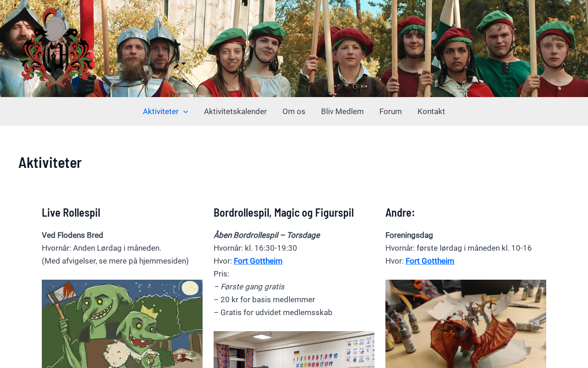Viewport: 588px width, 368px height.
Task: Click the Aktiviteter page heading
Action: coord(50,162)
